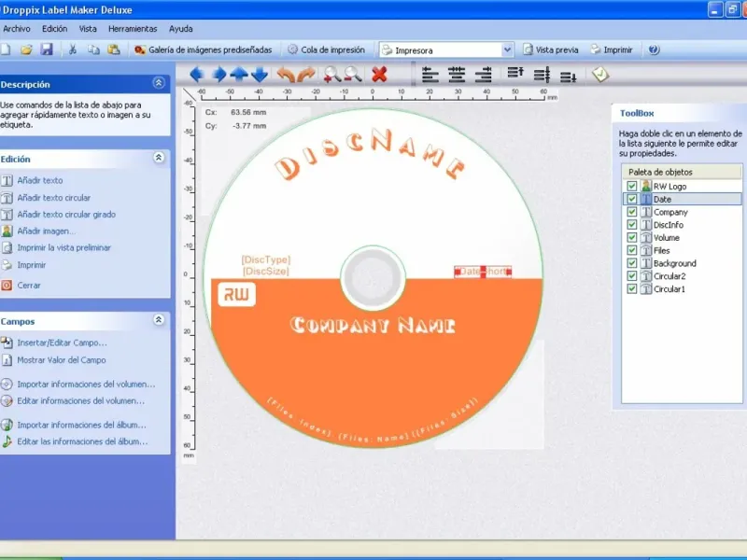The width and height of the screenshot is (747, 560).
Task: Open Cola de impresión
Action: [x=326, y=50]
